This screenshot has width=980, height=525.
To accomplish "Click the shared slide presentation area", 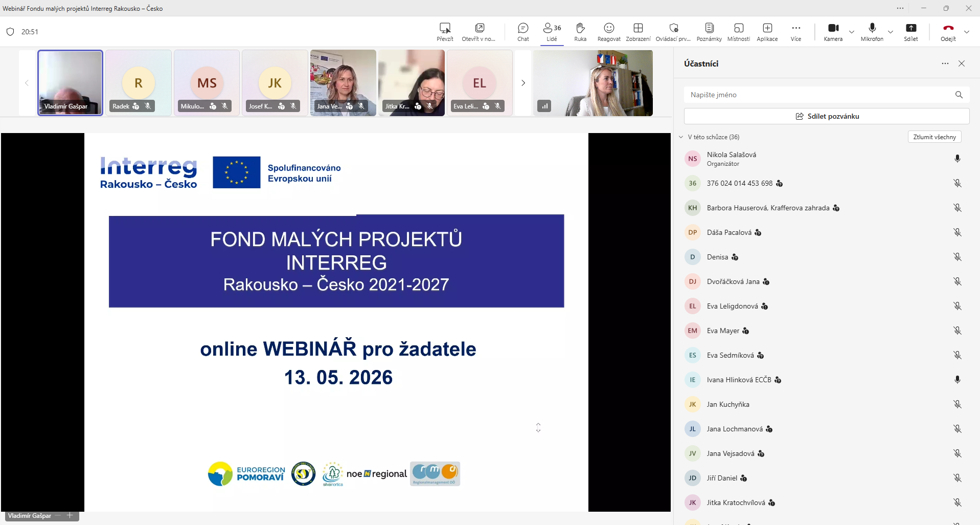I will click(x=336, y=322).
